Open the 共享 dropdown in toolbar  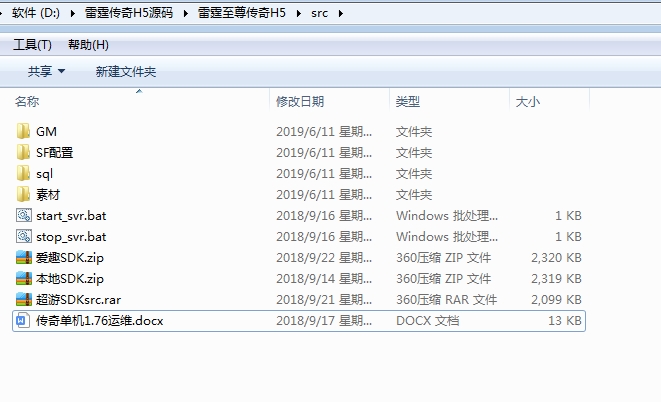coord(46,72)
